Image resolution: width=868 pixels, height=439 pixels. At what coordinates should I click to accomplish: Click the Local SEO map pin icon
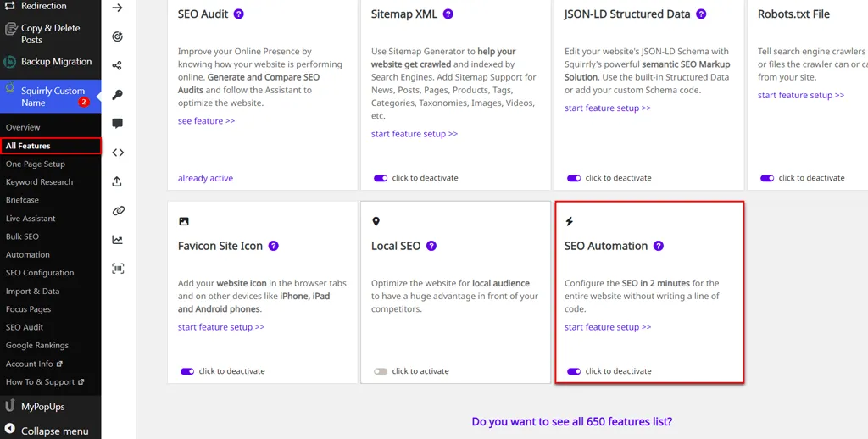[x=376, y=221]
